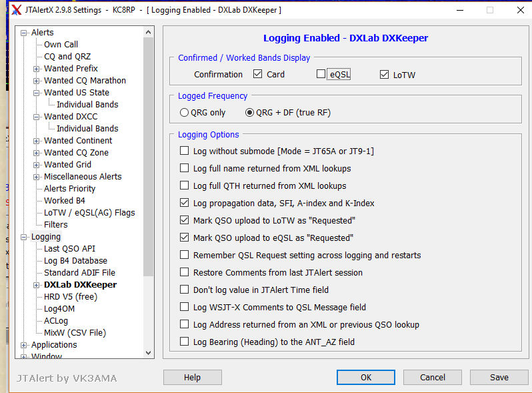This screenshot has height=393, width=532.
Task: Select CQ and QRZ tree item
Action: point(67,57)
